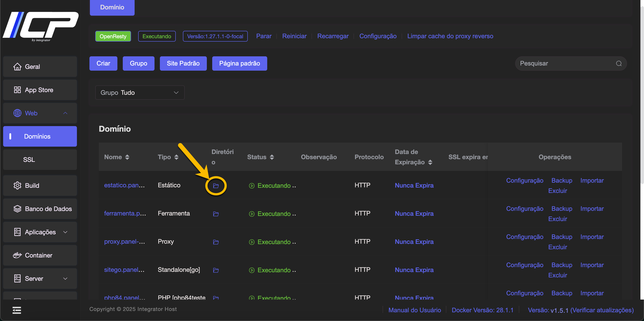Image resolution: width=644 pixels, height=321 pixels.
Task: Collapse sidebar using bottom menu icon
Action: pyautogui.click(x=17, y=310)
